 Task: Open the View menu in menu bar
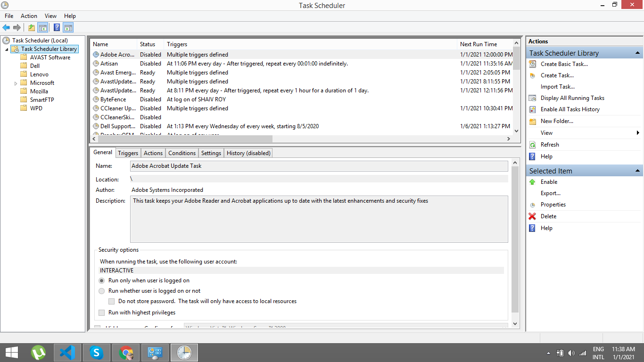click(50, 16)
